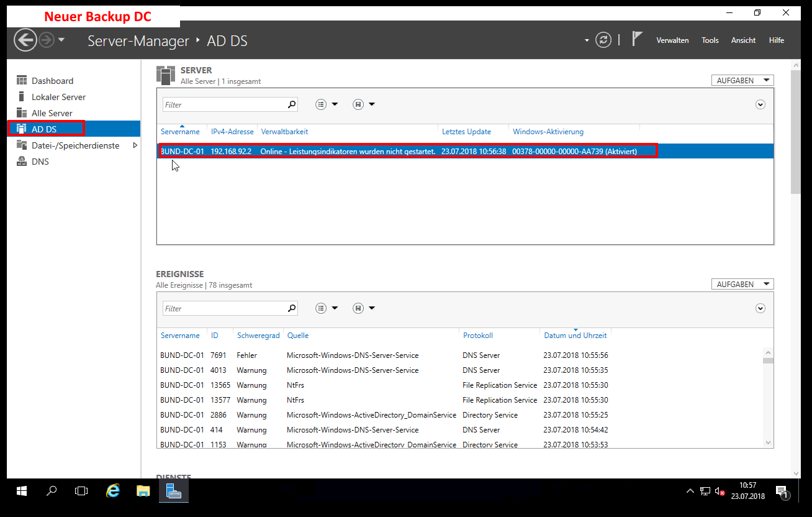Click the DNS sidebar icon
812x517 pixels.
click(22, 162)
